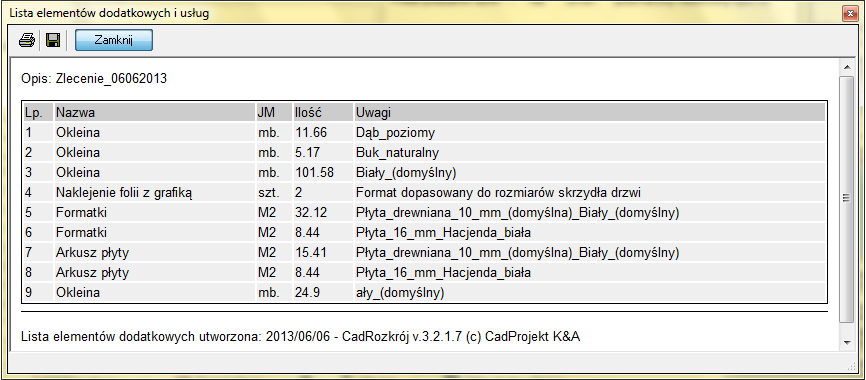Screen dimensions: 866x380
Task: Click the quantity 11.66 cell
Action: click(323, 133)
